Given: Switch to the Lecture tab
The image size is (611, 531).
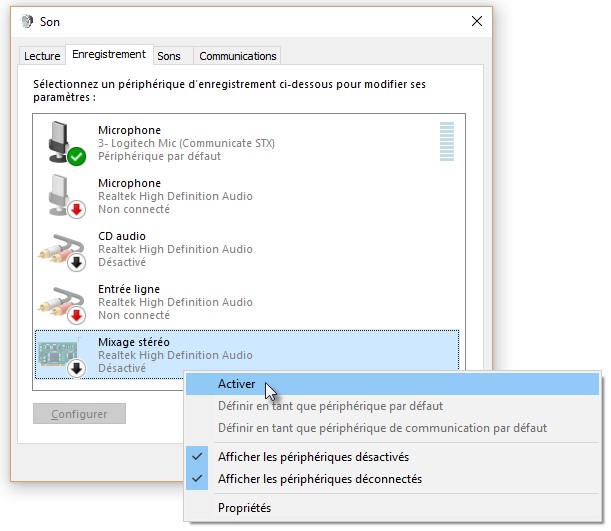Looking at the screenshot, I should coord(42,56).
